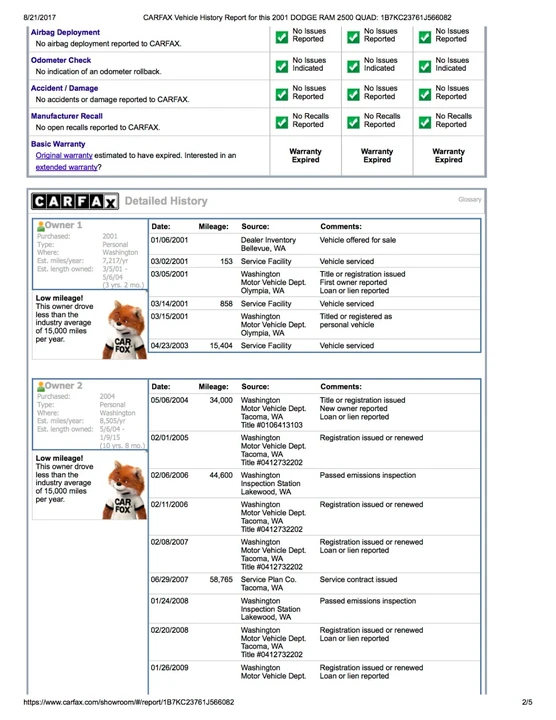Click the 34,000 mileage value

[221, 400]
